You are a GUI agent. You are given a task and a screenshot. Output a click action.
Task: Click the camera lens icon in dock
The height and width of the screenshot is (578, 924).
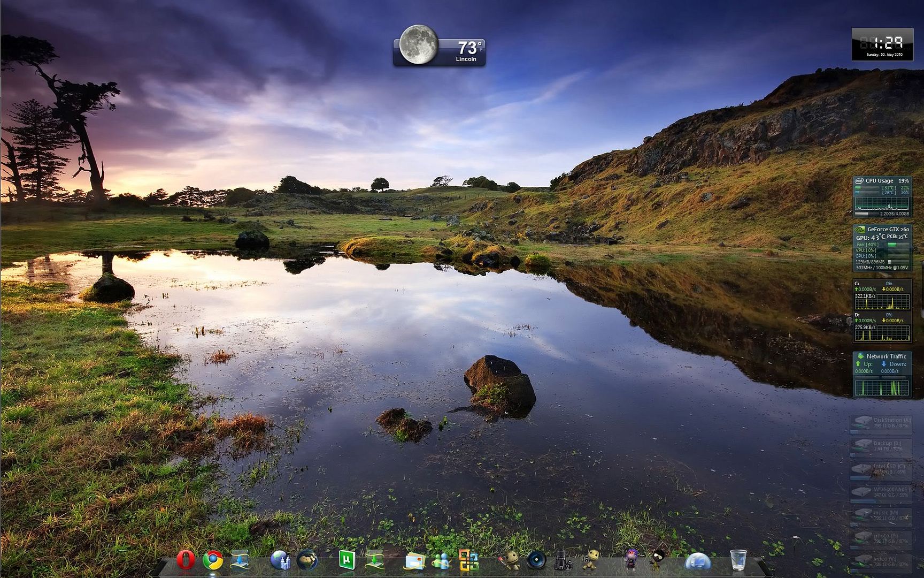point(535,560)
